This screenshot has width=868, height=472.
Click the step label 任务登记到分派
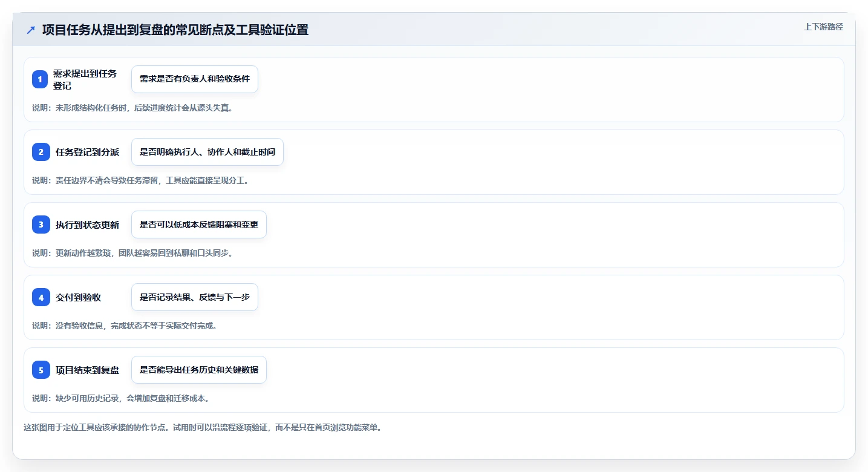pyautogui.click(x=87, y=152)
